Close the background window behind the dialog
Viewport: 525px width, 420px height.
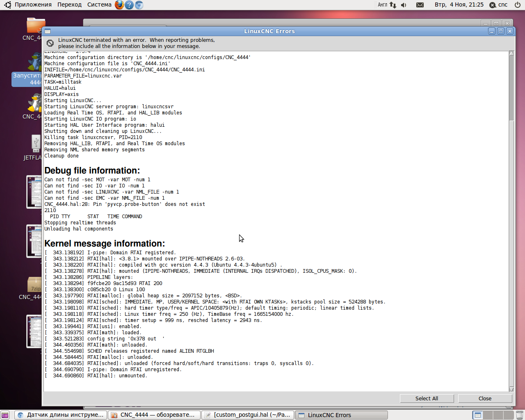coord(507,23)
